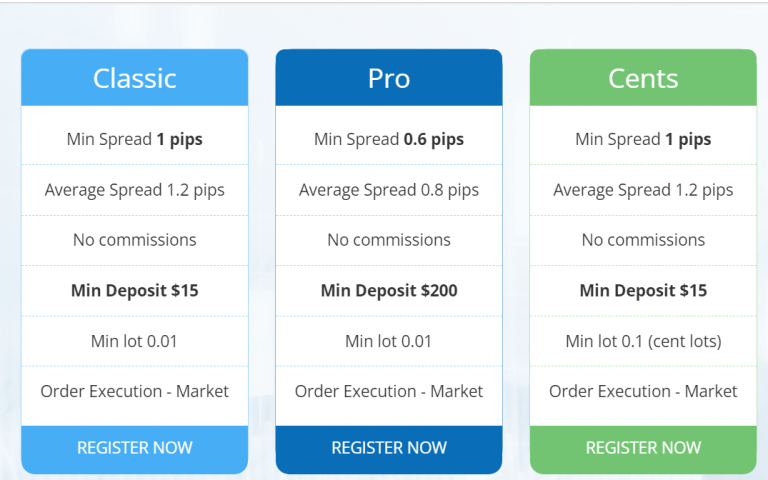Viewport: 768px width, 480px height.
Task: Click Min Spread 1 pips in Classic
Action: click(135, 140)
